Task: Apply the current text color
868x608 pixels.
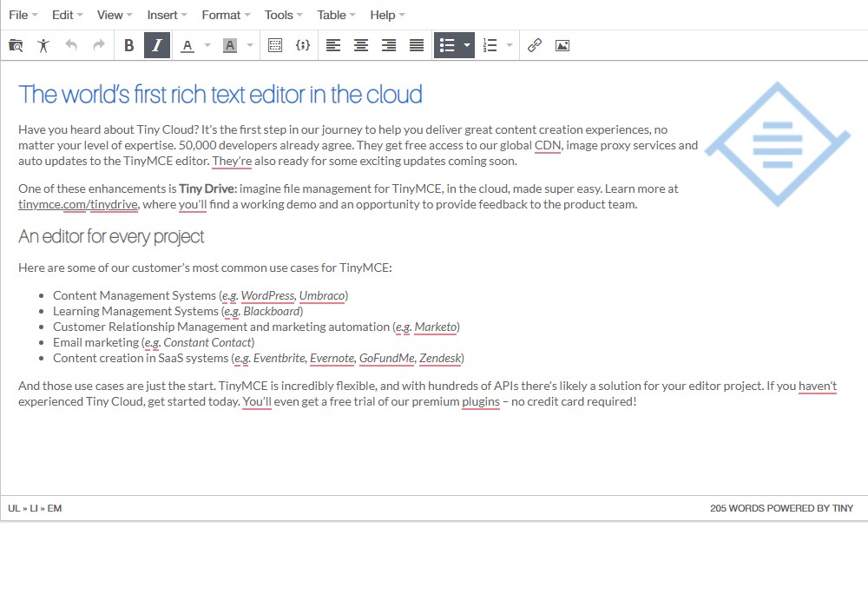Action: tap(187, 45)
